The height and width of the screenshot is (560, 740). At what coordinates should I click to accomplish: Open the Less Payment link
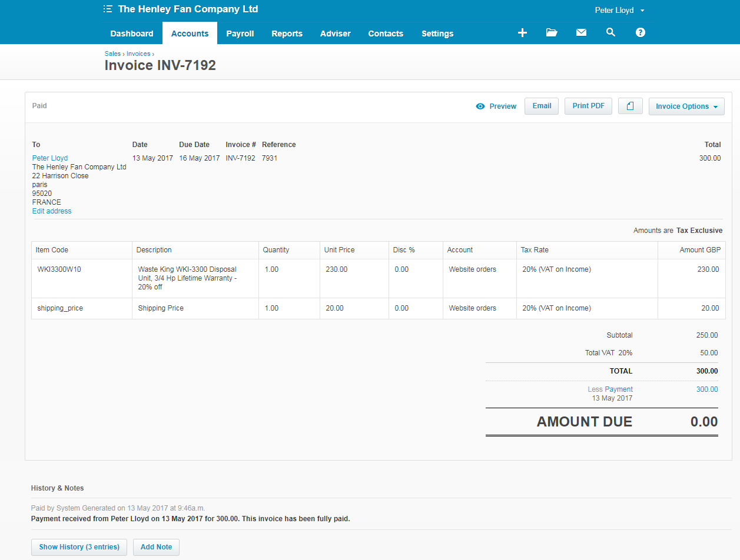(618, 389)
